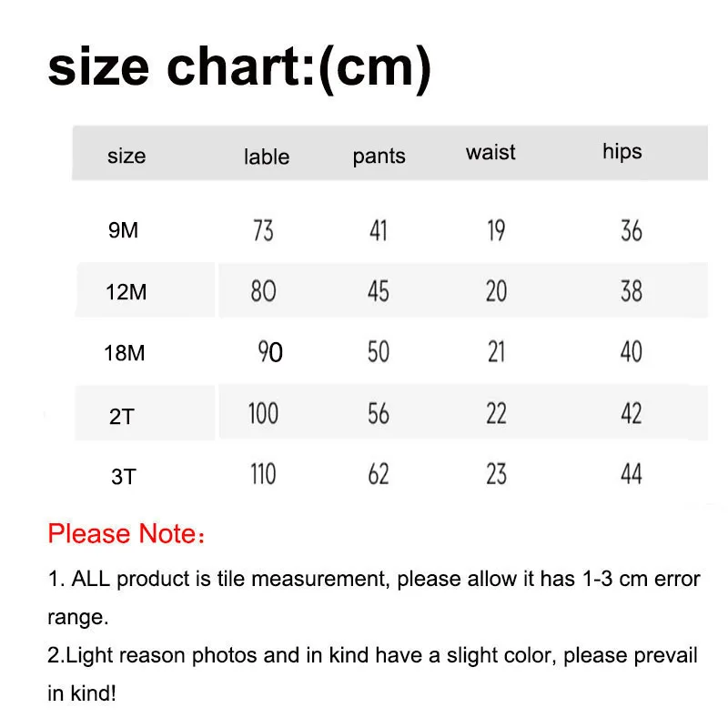The image size is (728, 728).
Task: Click label value 110 in 3T row
Action: click(263, 474)
